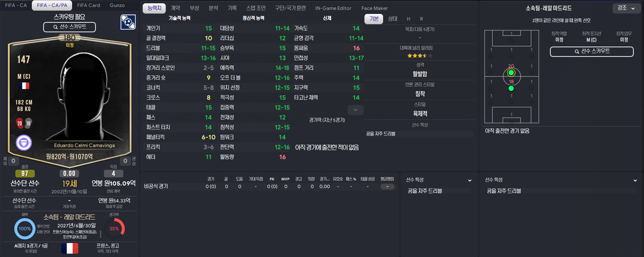Open the Face Maker tab

(x=374, y=8)
